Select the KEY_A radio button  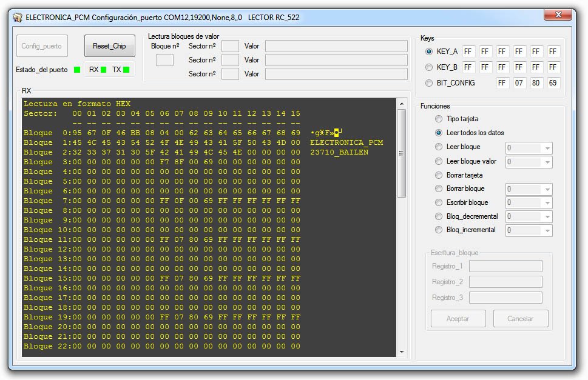click(x=429, y=52)
